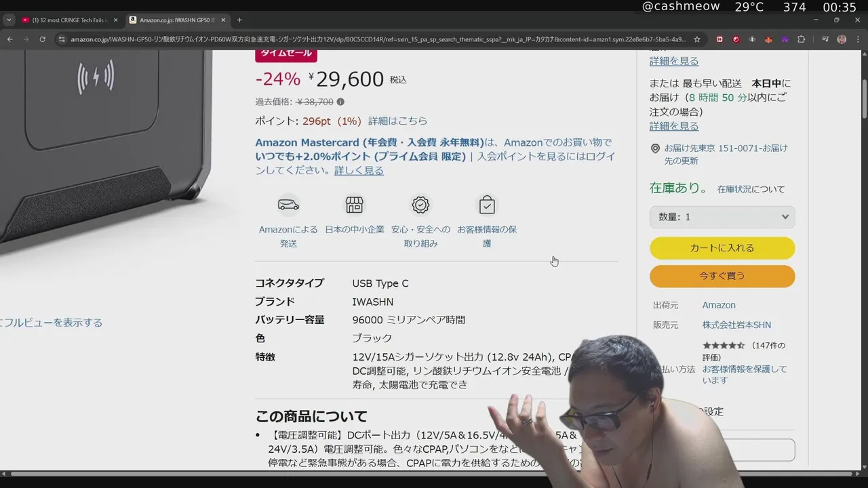Reload the Amazon page
Image resolution: width=868 pixels, height=488 pixels.
(x=42, y=39)
